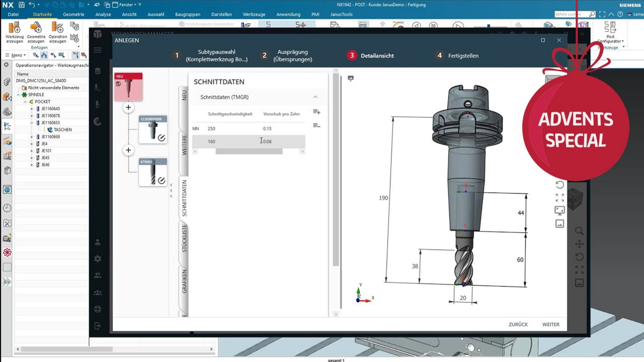Collapse the Schnittdaten (TMGR) section
This screenshot has width=644, height=362.
click(315, 97)
